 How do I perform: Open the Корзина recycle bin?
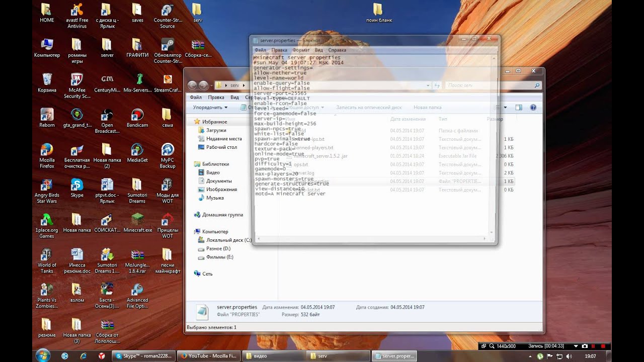pos(47,83)
